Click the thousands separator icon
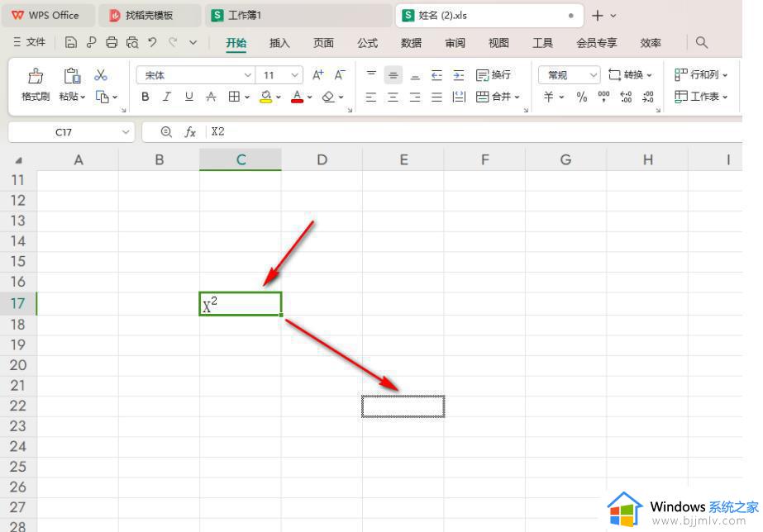The height and width of the screenshot is (532, 763). point(603,97)
